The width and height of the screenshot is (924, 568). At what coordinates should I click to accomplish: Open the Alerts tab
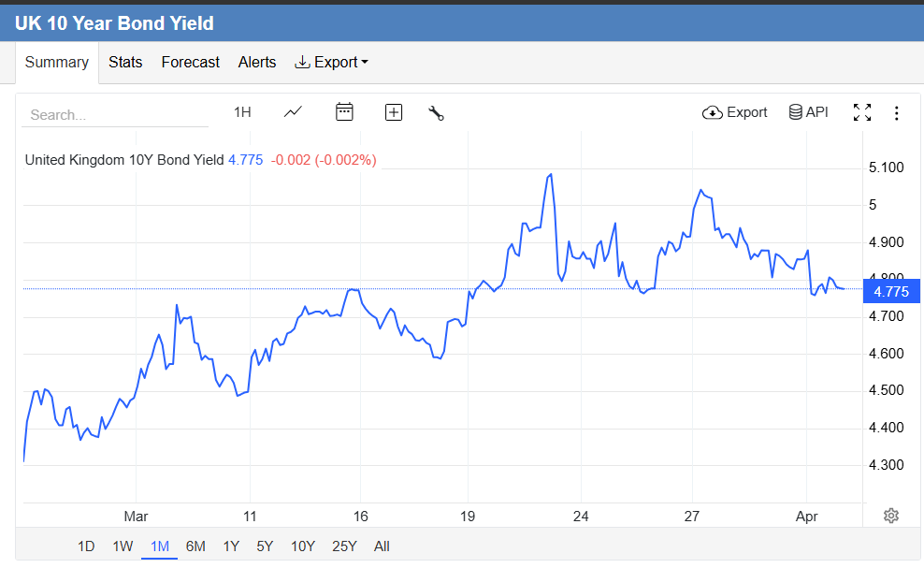point(257,62)
